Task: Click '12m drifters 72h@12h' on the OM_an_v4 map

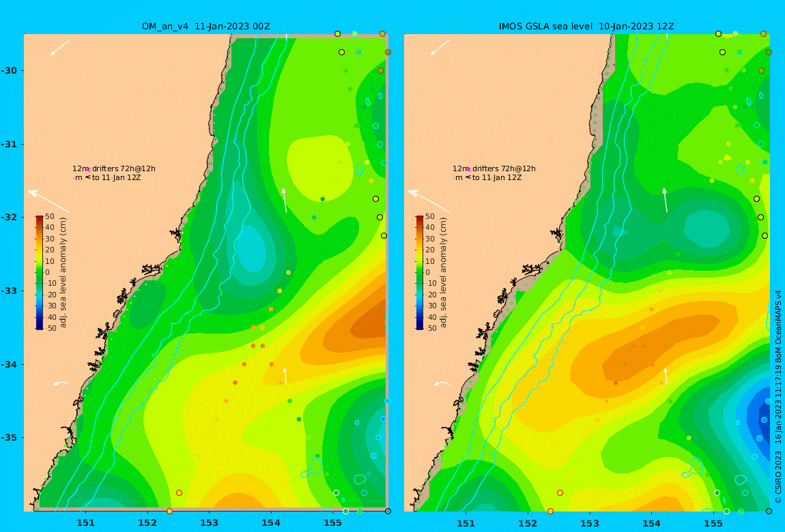Action: coord(114,168)
